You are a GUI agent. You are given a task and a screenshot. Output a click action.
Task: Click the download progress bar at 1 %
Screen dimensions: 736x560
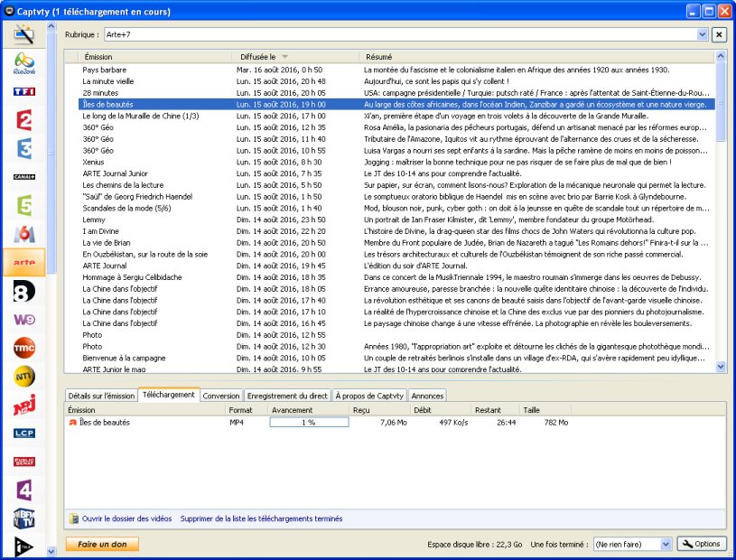(308, 423)
